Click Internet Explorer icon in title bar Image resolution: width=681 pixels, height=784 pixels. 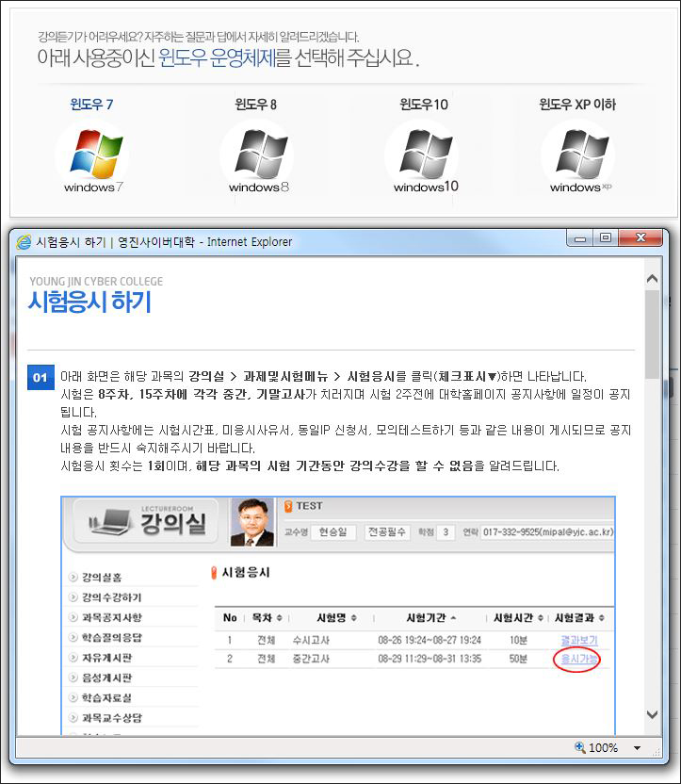tap(24, 242)
